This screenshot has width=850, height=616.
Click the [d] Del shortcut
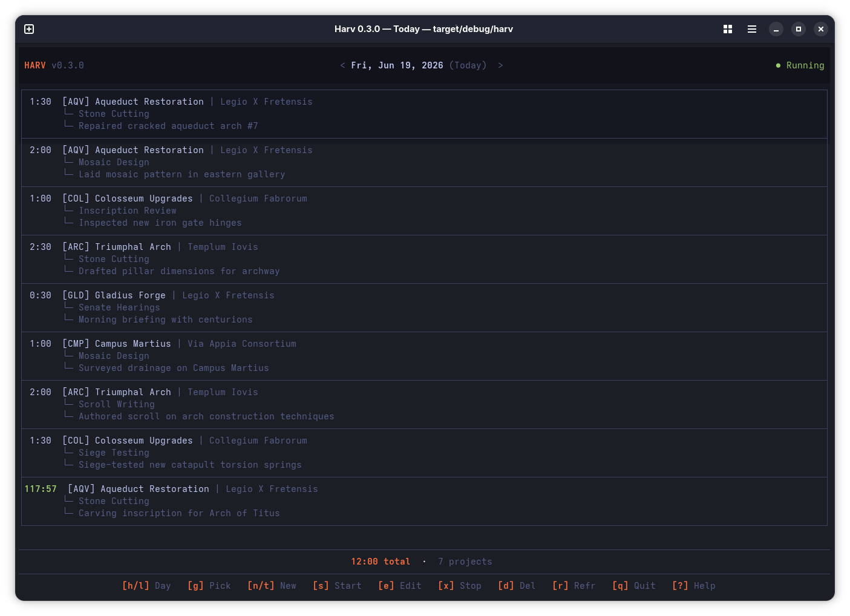pyautogui.click(x=517, y=586)
